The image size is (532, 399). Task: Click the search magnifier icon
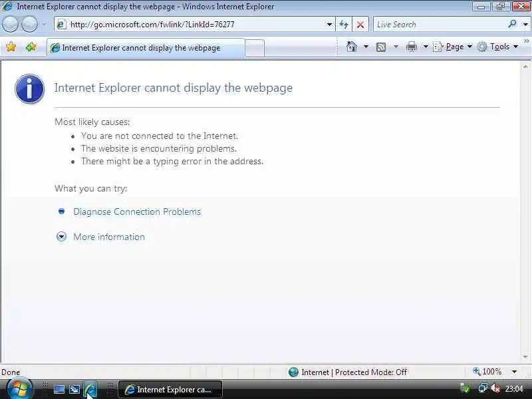click(x=512, y=24)
